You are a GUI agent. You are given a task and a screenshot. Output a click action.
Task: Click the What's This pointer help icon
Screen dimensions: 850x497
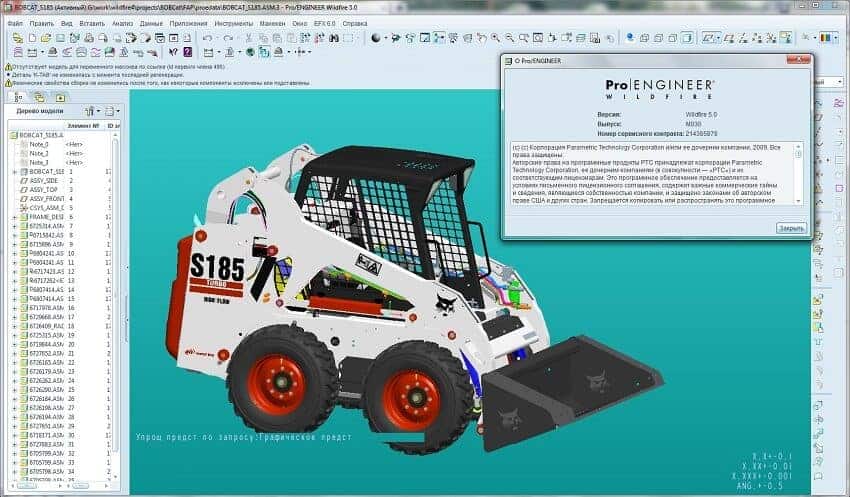pos(173,52)
